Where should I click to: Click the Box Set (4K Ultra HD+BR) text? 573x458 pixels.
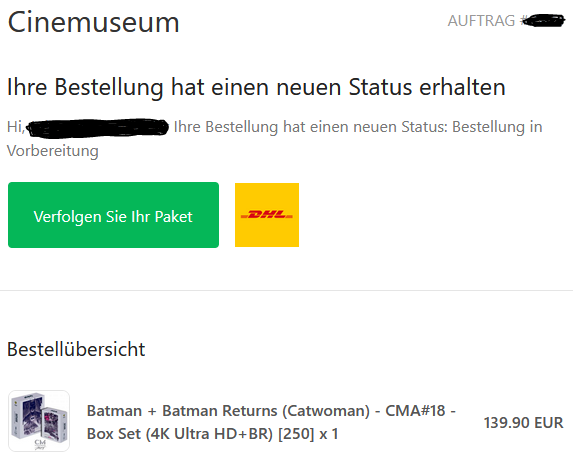click(180, 434)
